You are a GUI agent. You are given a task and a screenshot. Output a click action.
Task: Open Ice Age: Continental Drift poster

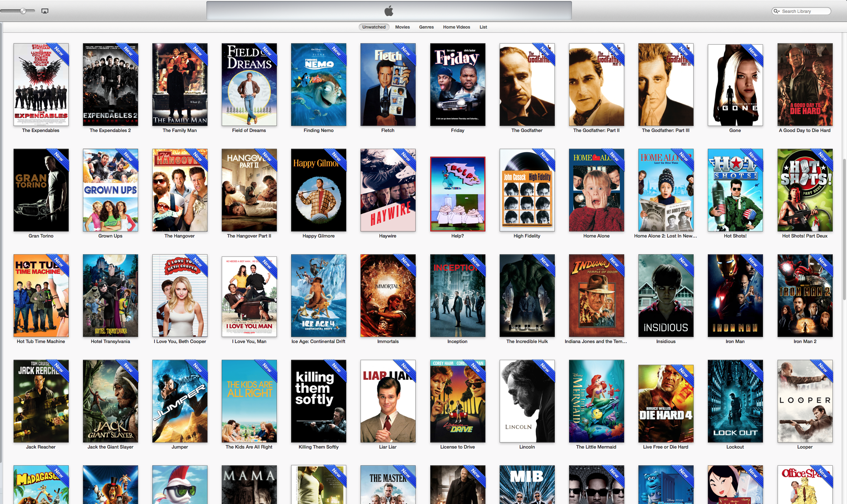(319, 295)
